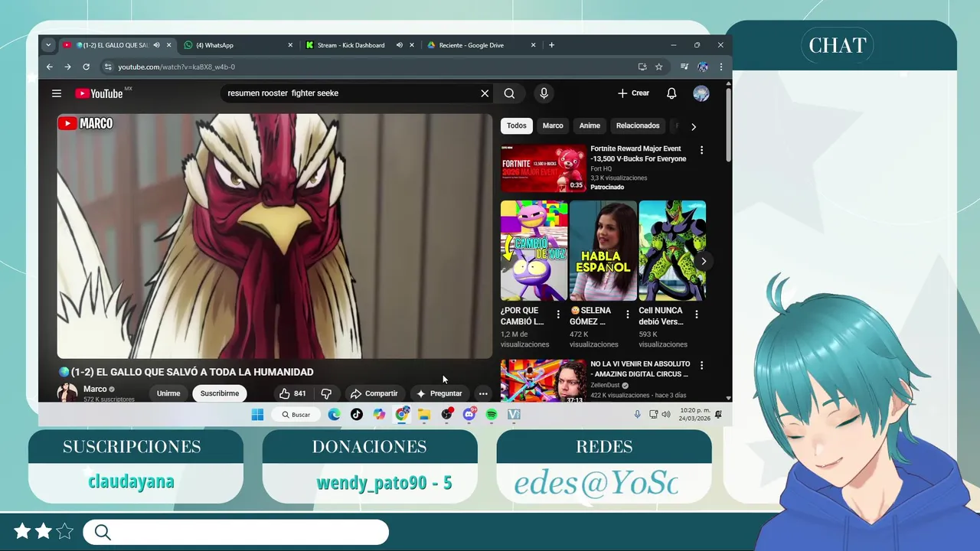Image resolution: width=980 pixels, height=551 pixels.
Task: Open options for SELENA GÓMEZ short
Action: [627, 315]
